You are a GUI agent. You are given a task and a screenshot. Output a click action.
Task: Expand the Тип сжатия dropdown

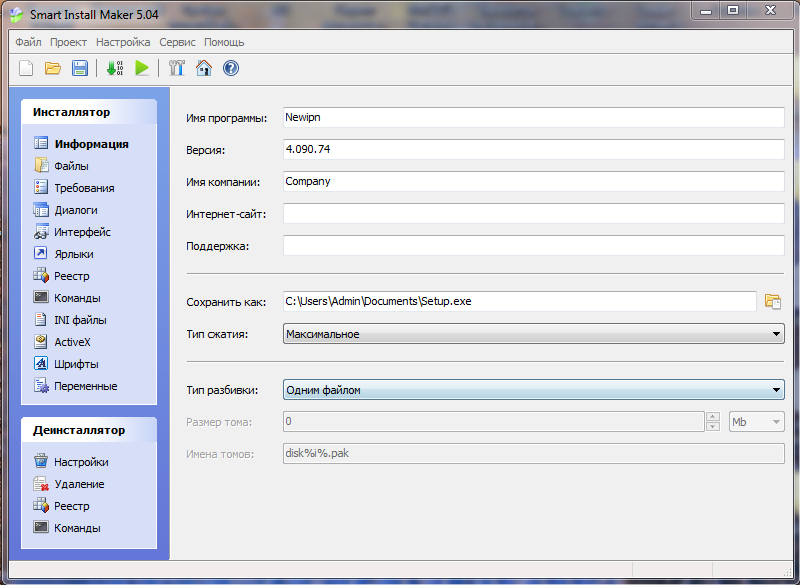(x=776, y=334)
